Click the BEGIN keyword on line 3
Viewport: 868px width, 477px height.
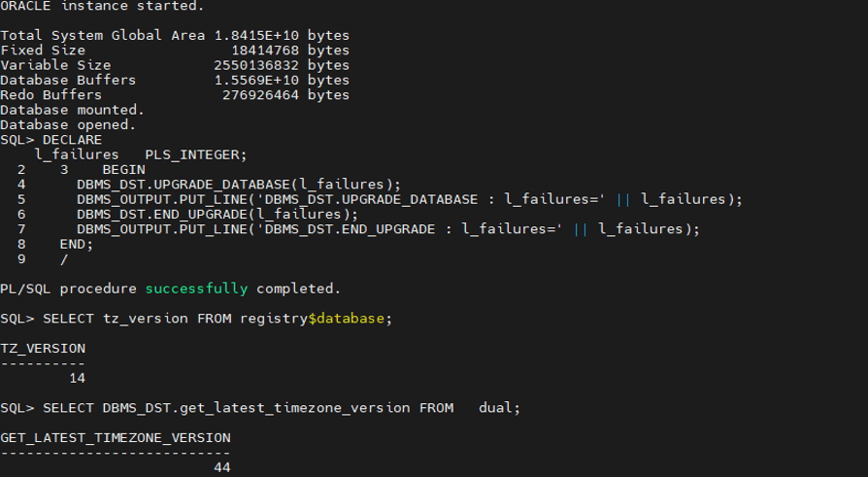(x=124, y=170)
